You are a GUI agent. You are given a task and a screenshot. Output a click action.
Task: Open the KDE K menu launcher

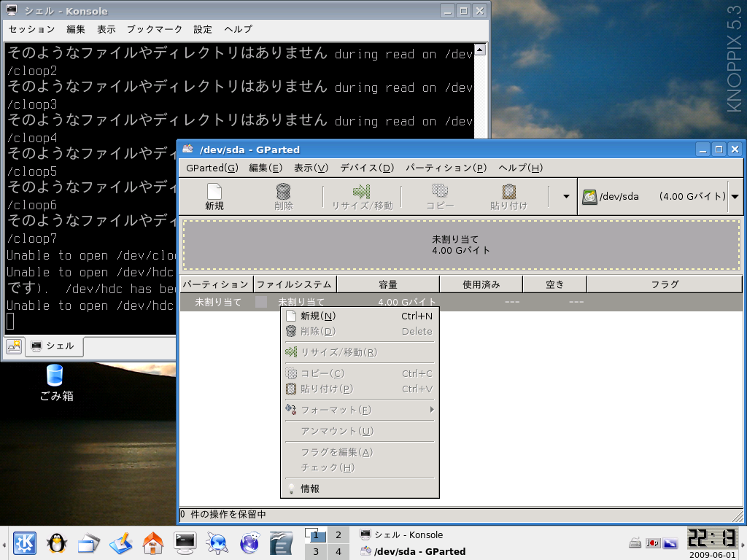(24, 543)
